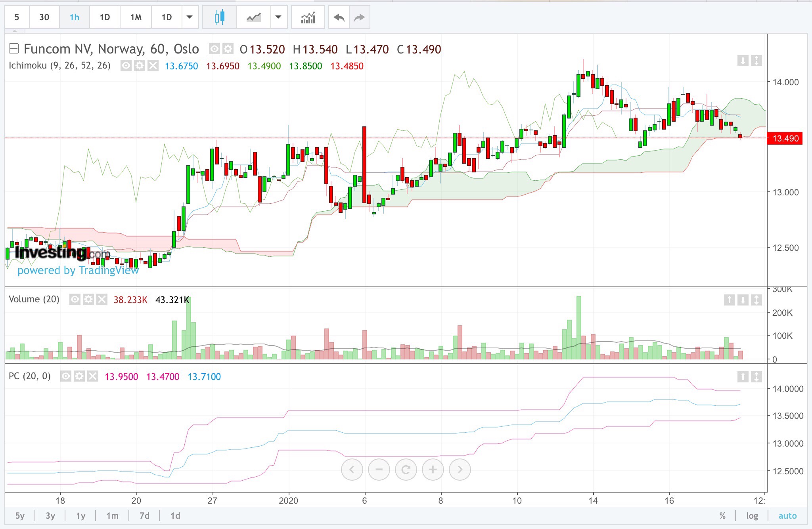Screen dimensions: 812x529
Task: Set date range to 1y
Action: tap(81, 516)
